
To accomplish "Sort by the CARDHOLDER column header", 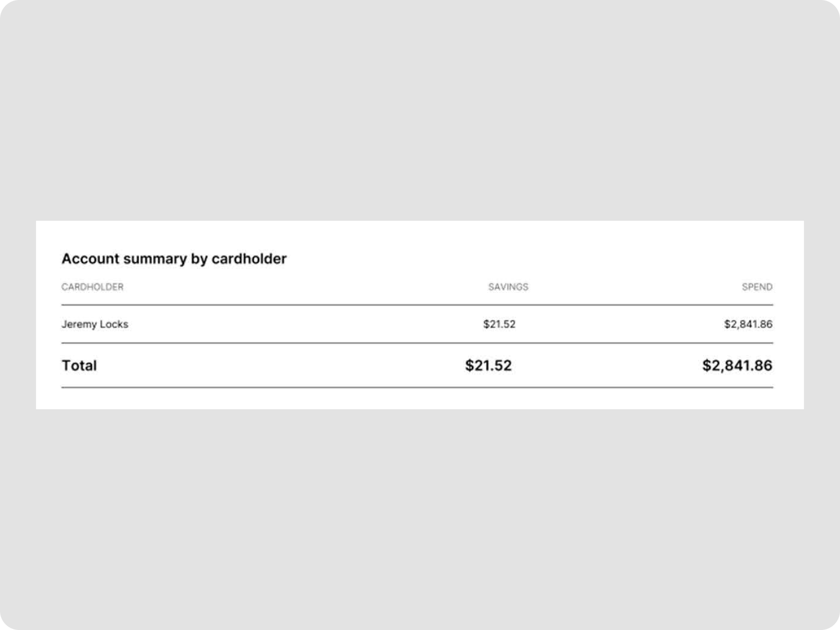I will [x=92, y=287].
